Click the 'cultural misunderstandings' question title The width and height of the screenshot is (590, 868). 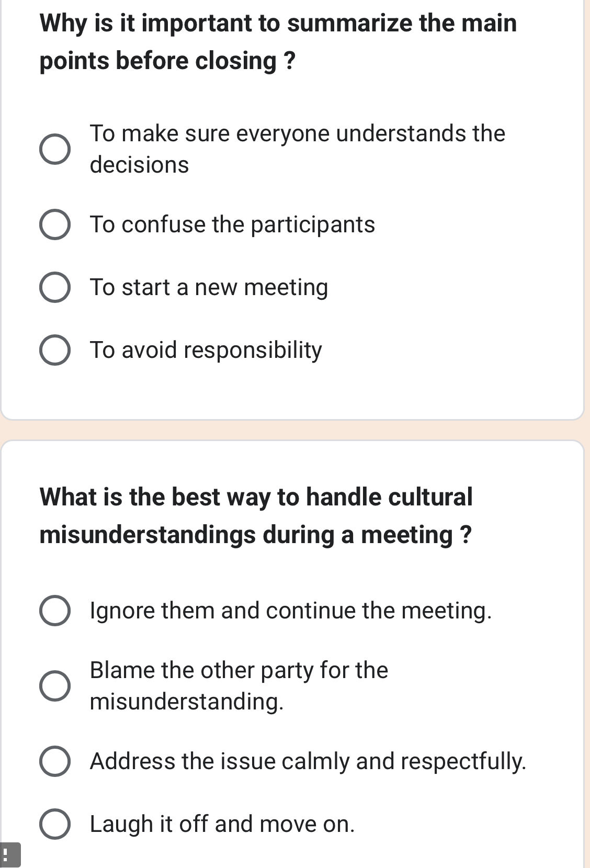pyautogui.click(x=256, y=515)
